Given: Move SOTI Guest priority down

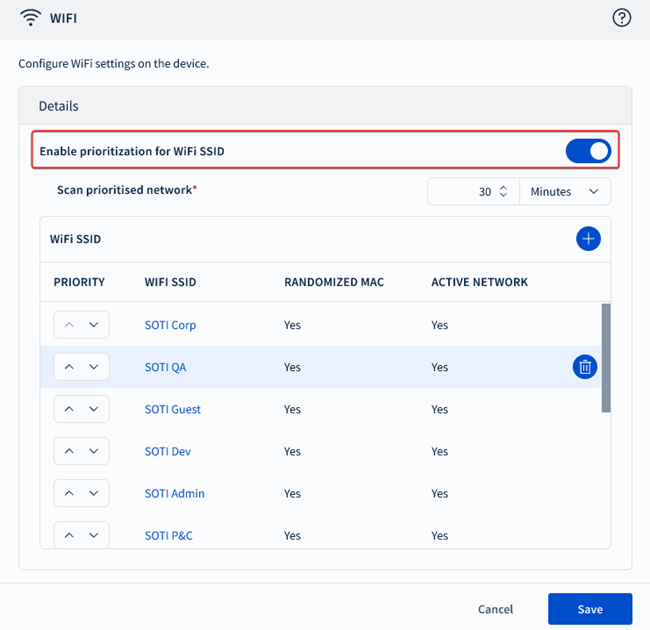Looking at the screenshot, I should coord(94,409).
